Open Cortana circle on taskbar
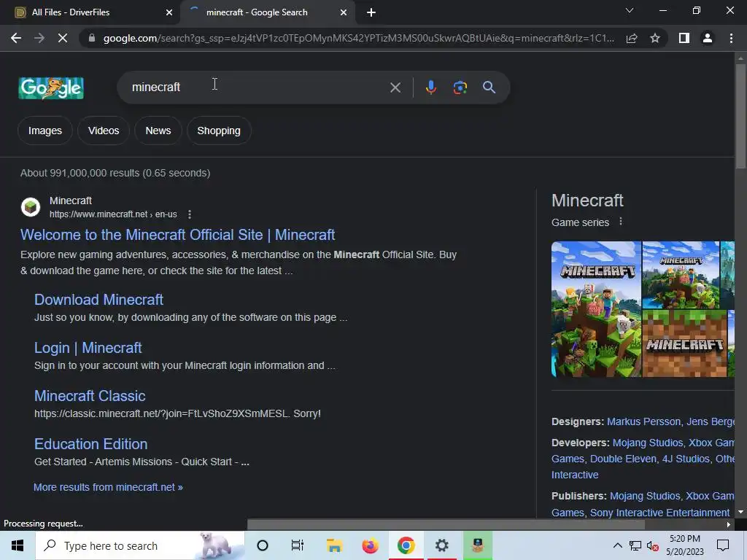This screenshot has height=560, width=747. 263,545
